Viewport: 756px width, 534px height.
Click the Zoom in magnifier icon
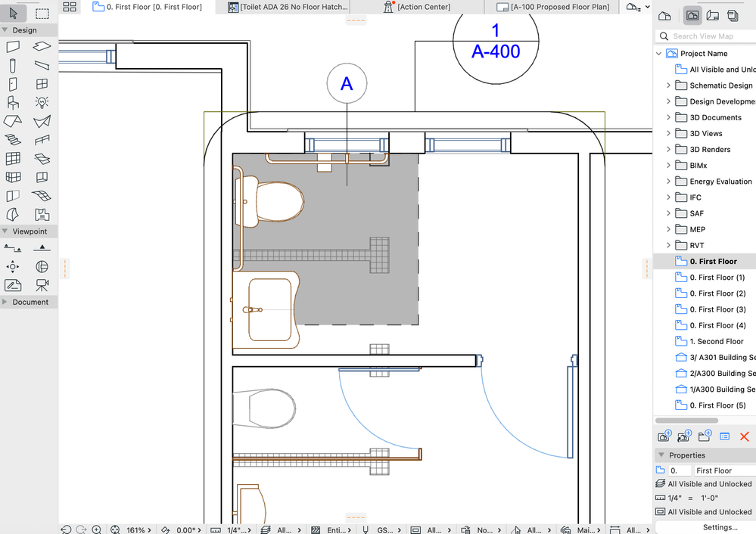(x=96, y=529)
